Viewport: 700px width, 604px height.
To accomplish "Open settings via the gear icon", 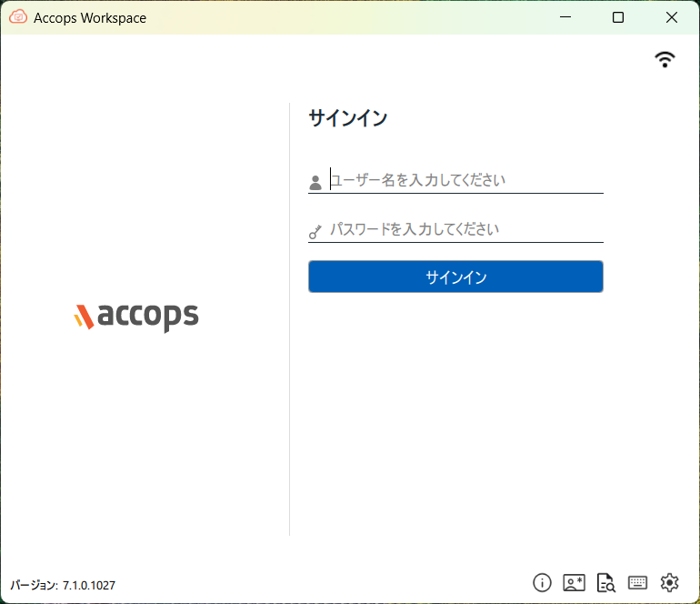I will tap(670, 582).
